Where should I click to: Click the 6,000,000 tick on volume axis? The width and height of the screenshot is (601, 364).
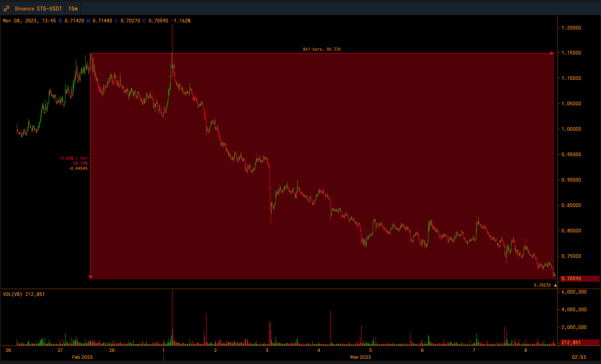click(x=574, y=292)
